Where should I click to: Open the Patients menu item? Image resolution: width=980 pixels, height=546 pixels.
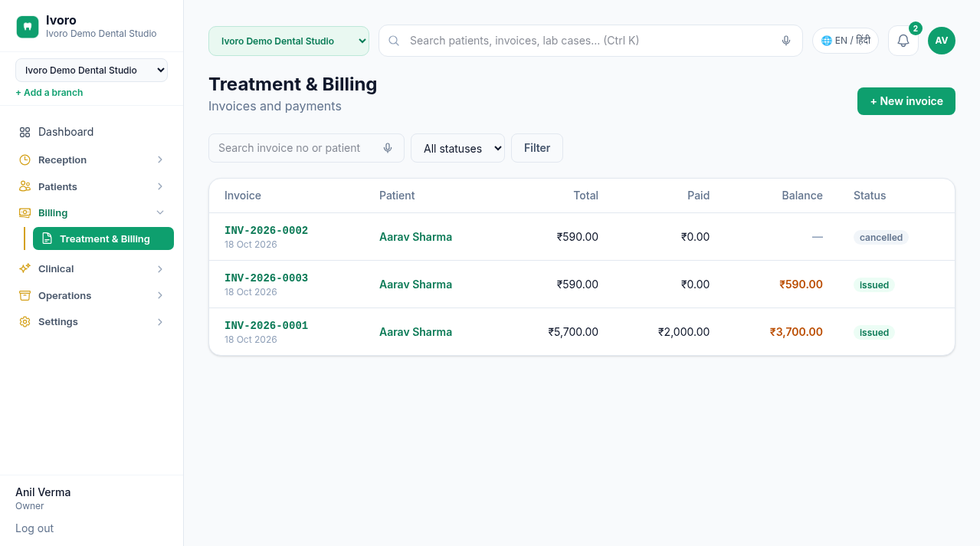click(x=92, y=186)
